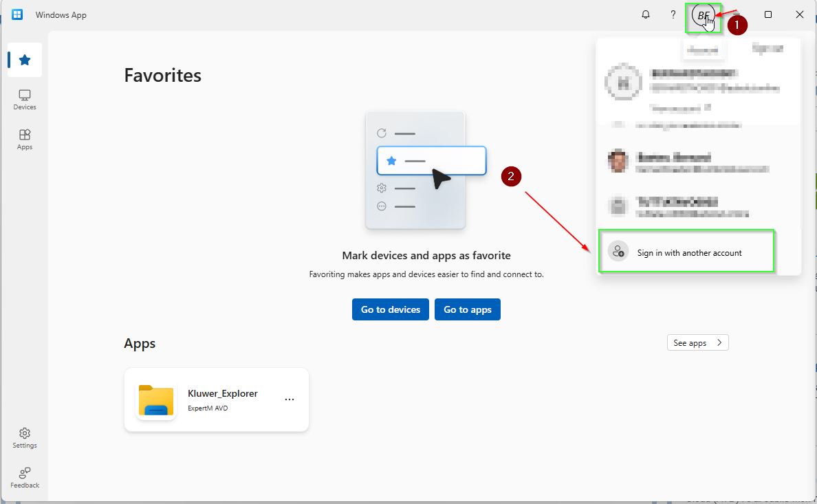The image size is (817, 504).
Task: Click the Go to apps button
Action: [x=467, y=309]
